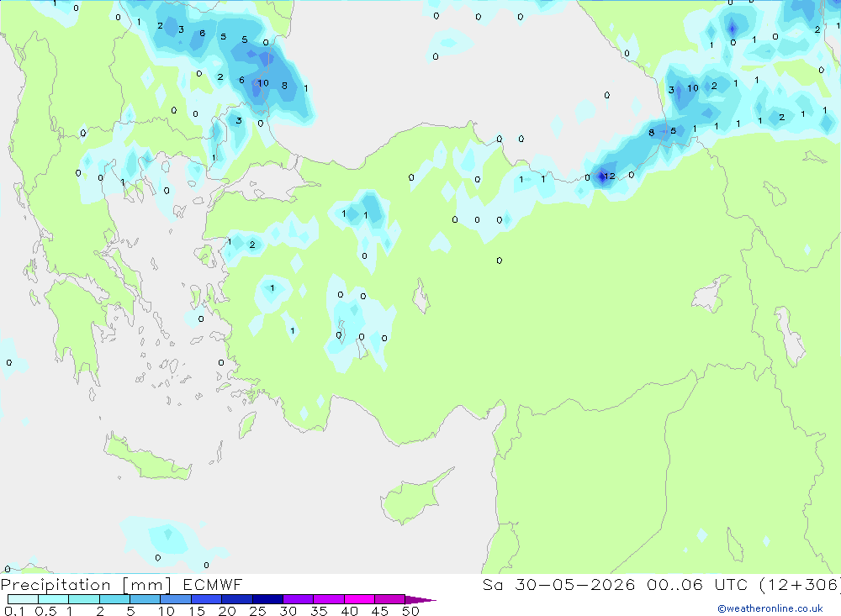The image size is (841, 616).
Task: Click the '00..06 UTC' time range text
Action: coord(696,584)
